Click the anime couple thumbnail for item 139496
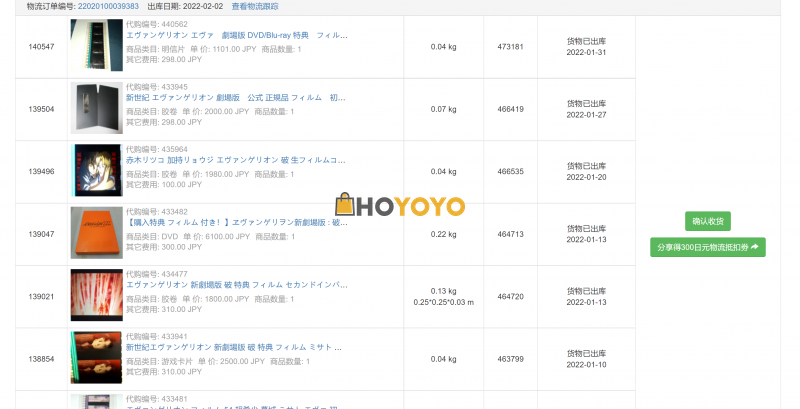Screen dimensions: 800x409 click(96, 170)
